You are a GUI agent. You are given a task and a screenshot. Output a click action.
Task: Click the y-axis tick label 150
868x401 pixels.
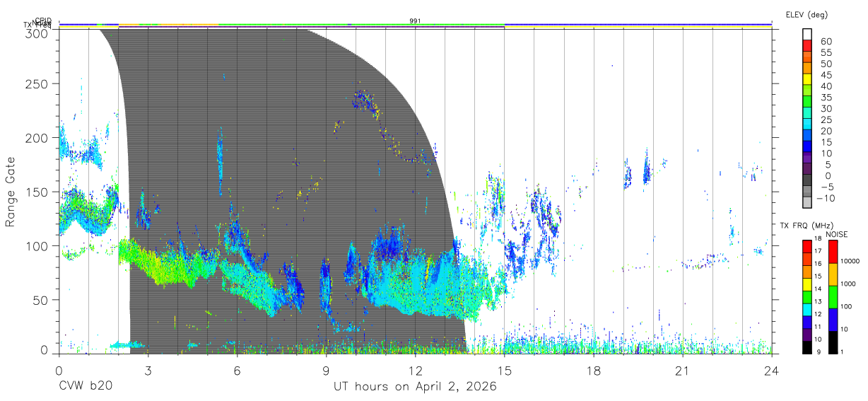pos(37,192)
